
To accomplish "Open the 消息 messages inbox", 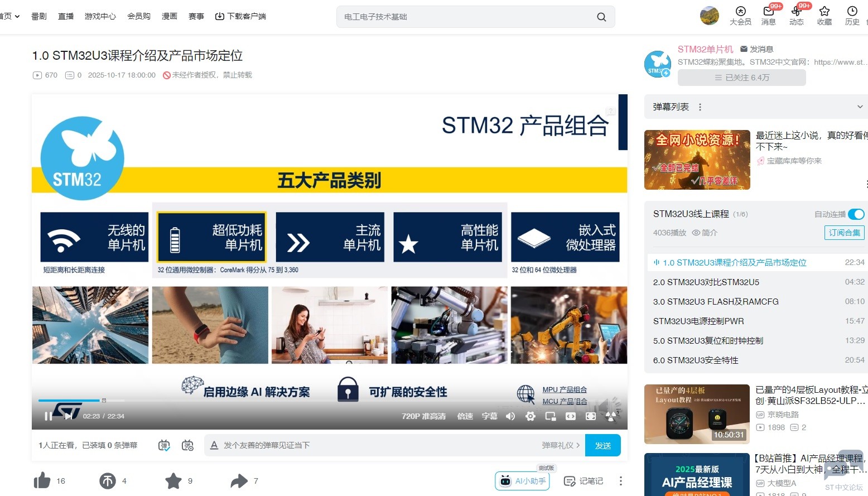I will tap(769, 16).
